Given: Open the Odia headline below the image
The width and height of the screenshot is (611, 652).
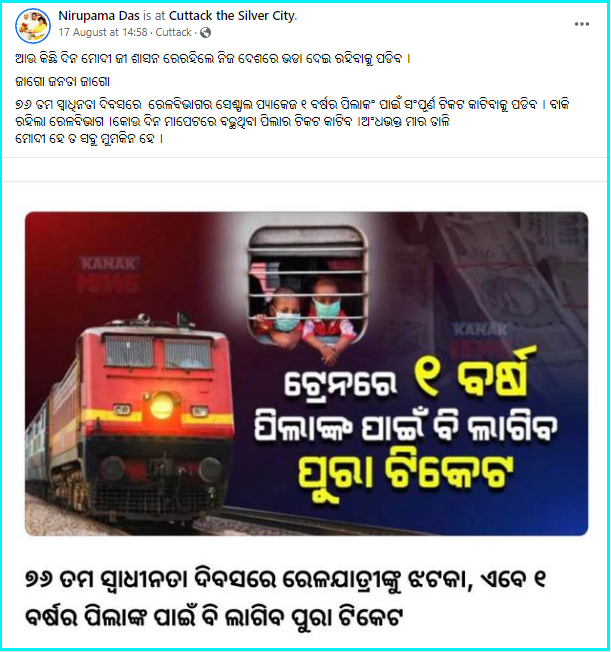Looking at the screenshot, I should tap(285, 597).
